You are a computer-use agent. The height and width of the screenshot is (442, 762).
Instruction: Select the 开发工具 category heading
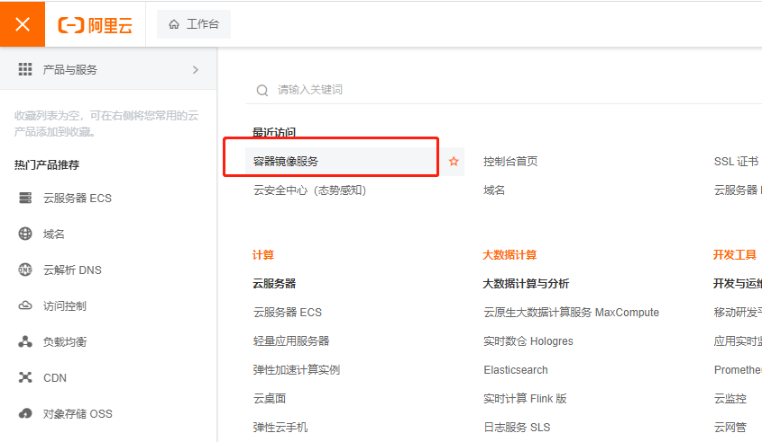735,255
